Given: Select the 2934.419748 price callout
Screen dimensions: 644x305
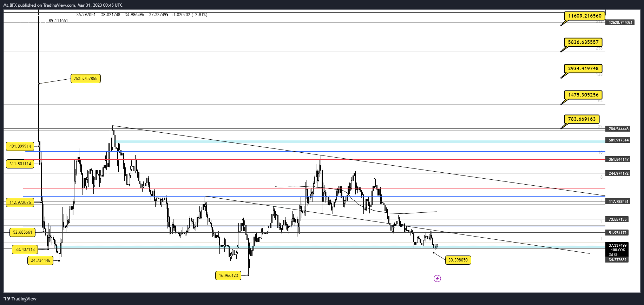Looking at the screenshot, I should [x=583, y=68].
